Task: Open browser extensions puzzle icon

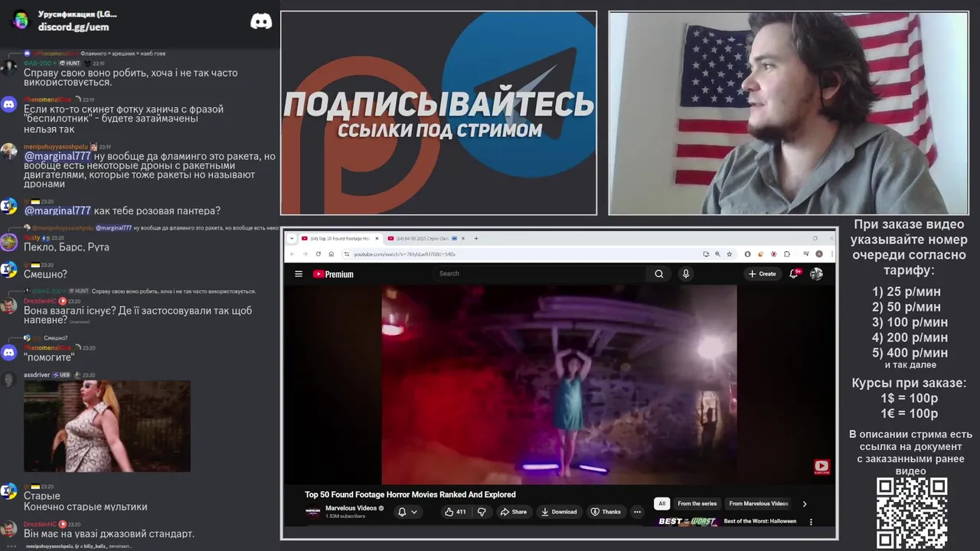Action: [787, 254]
